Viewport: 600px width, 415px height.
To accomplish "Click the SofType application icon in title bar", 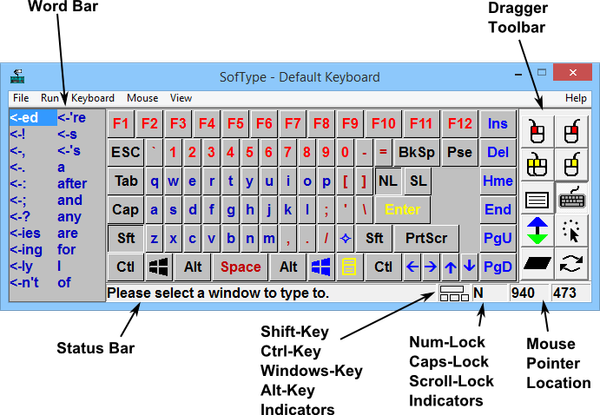I will (x=18, y=76).
